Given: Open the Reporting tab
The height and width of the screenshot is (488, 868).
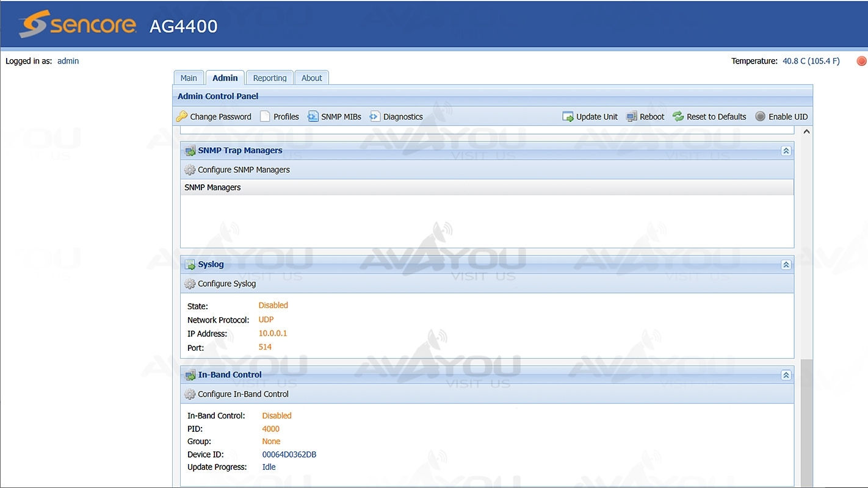Looking at the screenshot, I should [x=270, y=78].
